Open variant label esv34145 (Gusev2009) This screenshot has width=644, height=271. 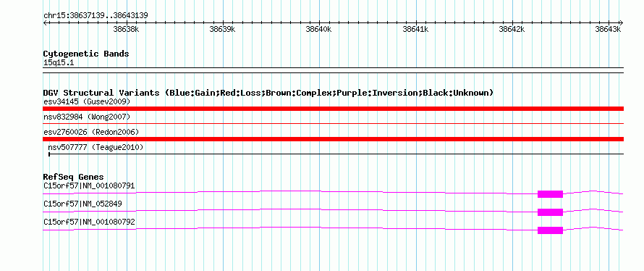tap(87, 101)
